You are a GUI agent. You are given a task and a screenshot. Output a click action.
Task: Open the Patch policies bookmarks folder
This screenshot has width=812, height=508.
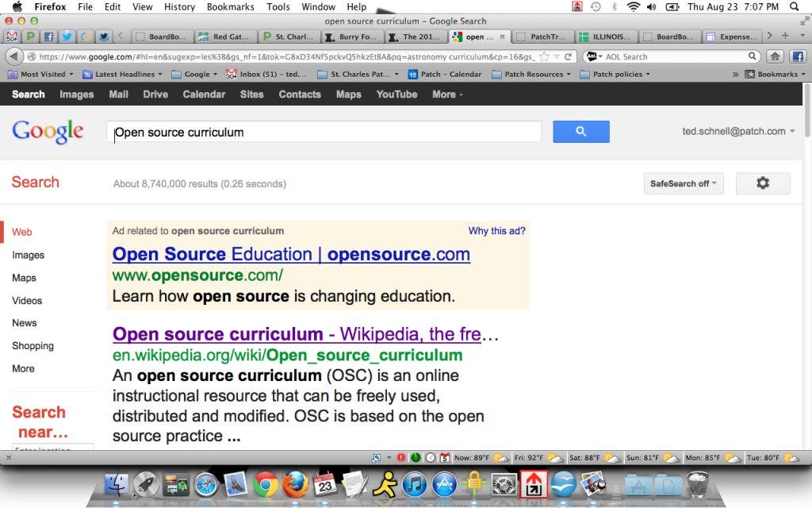615,74
